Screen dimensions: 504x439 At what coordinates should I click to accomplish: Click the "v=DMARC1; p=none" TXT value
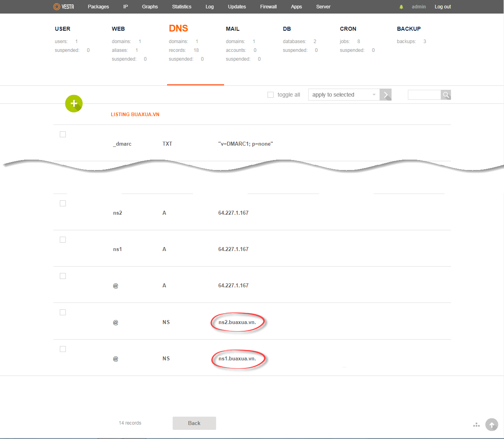246,144
